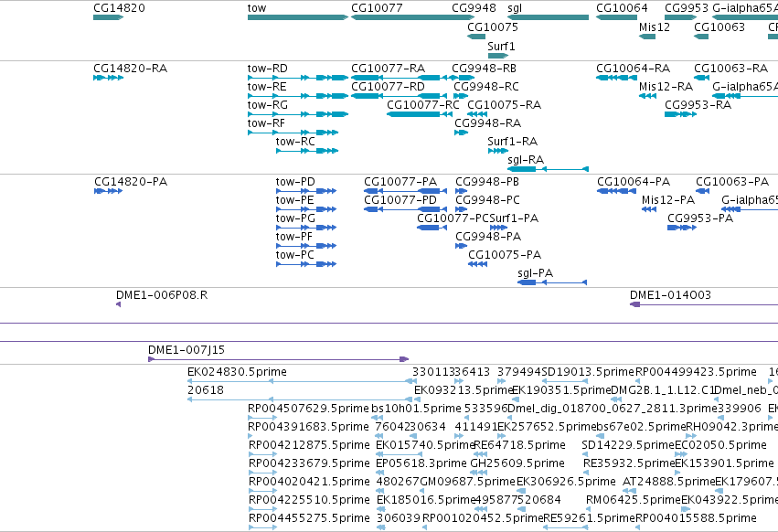Viewport: 778px width, 532px height.
Task: Select the CG10064-RA transcript label
Action: coord(634,68)
